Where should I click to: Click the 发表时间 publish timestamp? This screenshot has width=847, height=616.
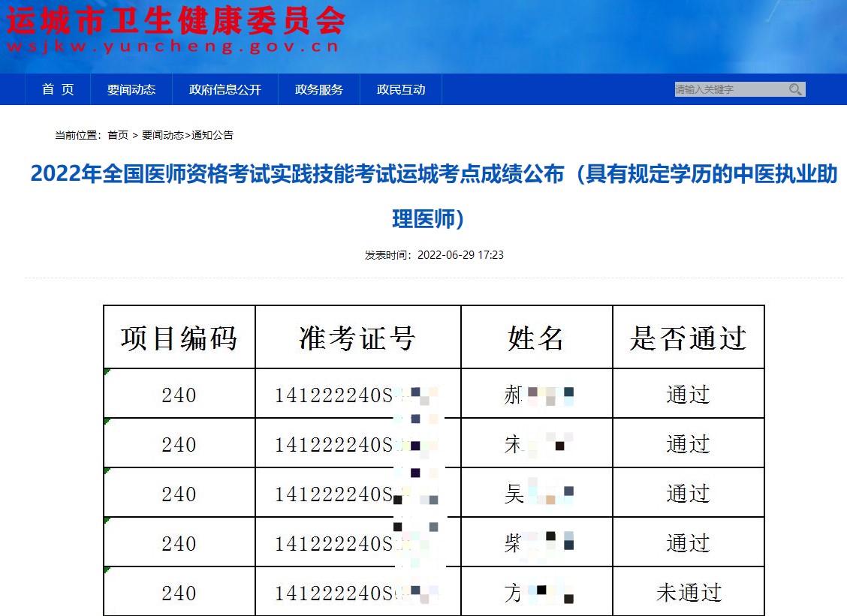pyautogui.click(x=434, y=255)
